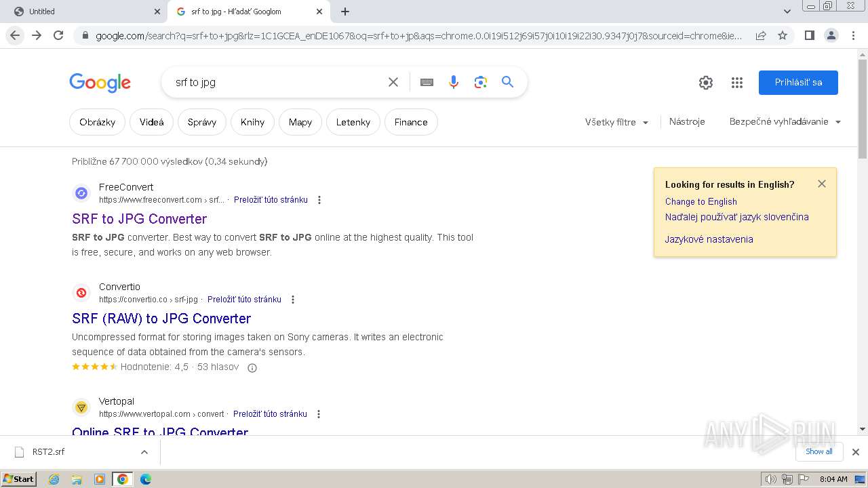Translate Vertopal page link
The width and height of the screenshot is (868, 488).
(270, 414)
